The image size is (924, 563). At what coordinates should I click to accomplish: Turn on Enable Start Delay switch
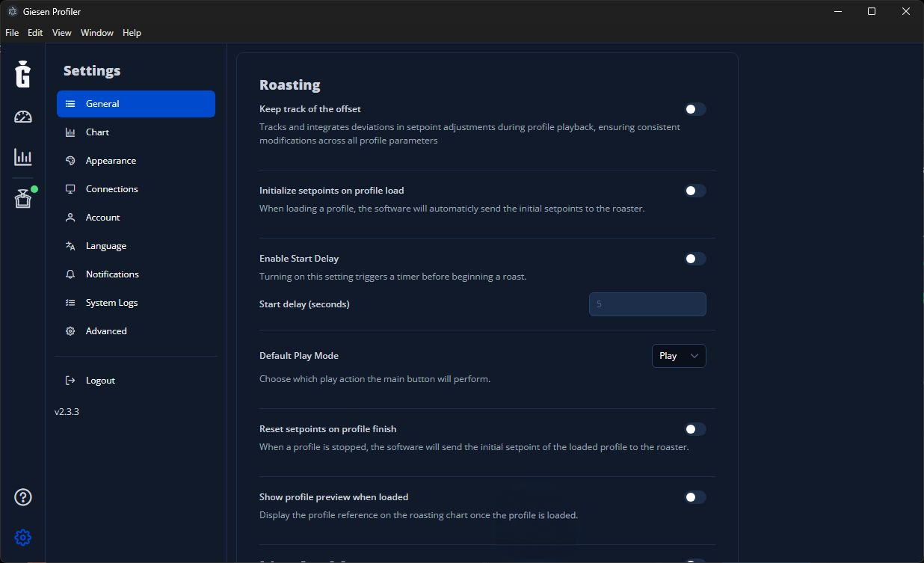(694, 259)
